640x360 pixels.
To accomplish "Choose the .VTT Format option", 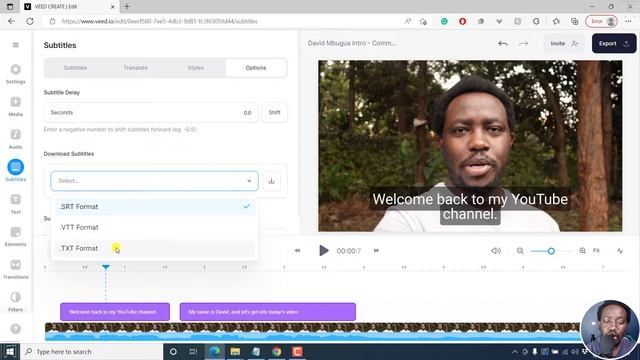I will (155, 227).
